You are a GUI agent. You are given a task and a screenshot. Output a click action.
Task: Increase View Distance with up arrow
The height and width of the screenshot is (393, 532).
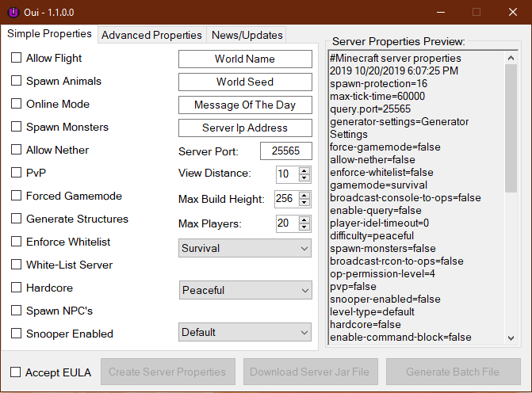[x=304, y=170]
